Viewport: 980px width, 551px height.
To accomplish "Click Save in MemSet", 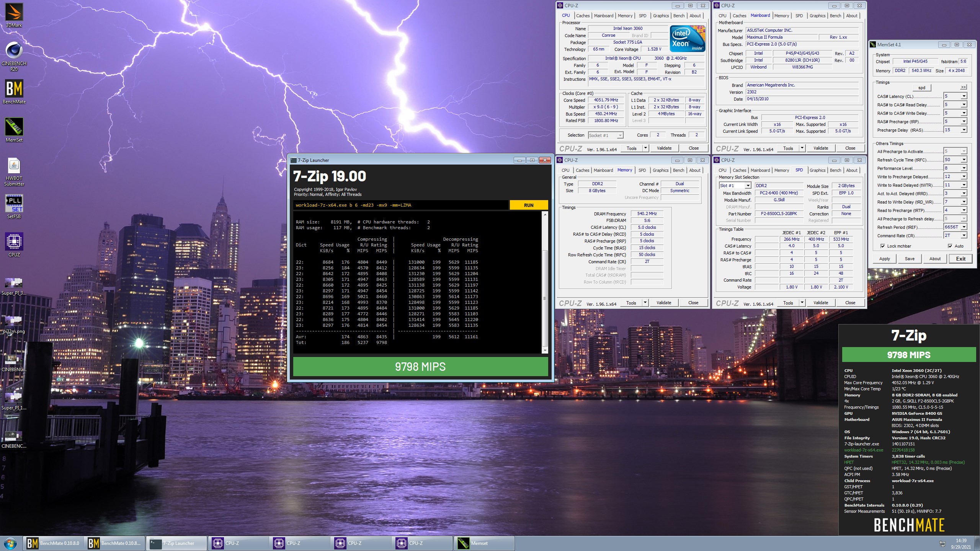I will click(x=910, y=259).
